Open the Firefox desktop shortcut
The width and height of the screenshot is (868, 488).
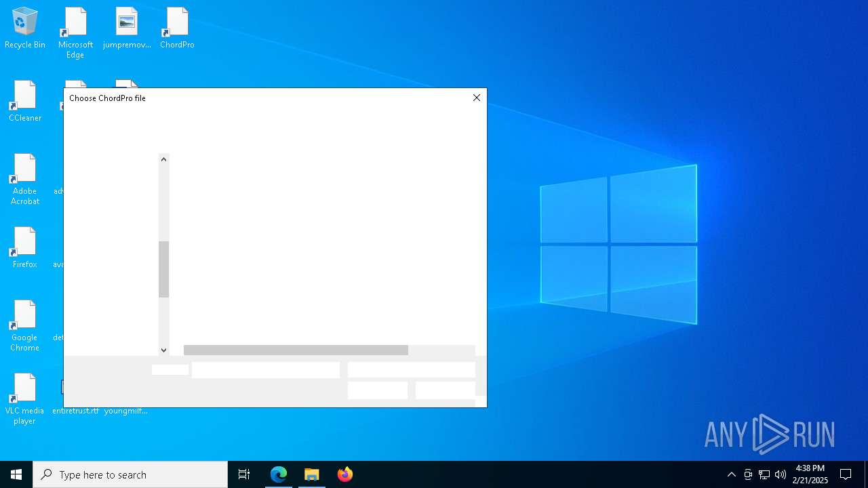tap(25, 248)
